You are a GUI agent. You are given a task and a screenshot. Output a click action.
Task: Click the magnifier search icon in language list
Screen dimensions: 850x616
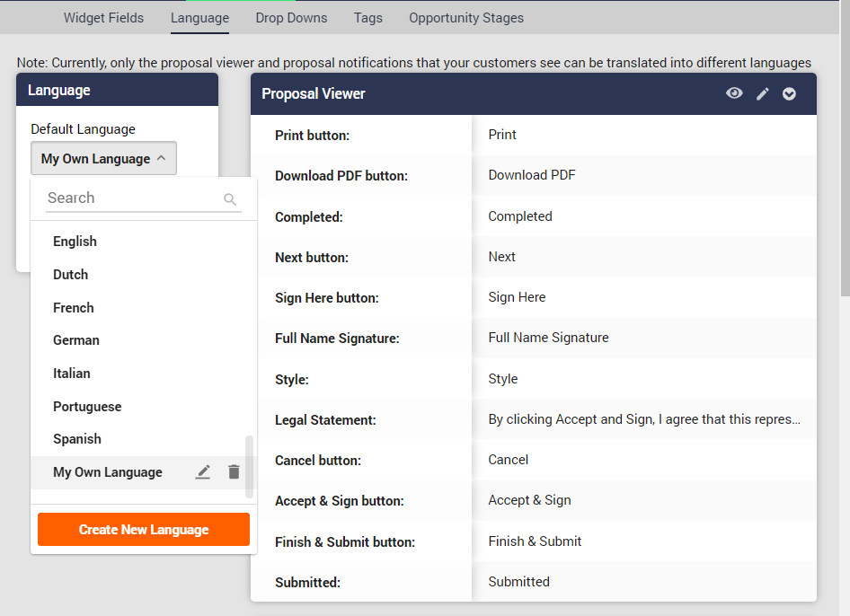230,199
